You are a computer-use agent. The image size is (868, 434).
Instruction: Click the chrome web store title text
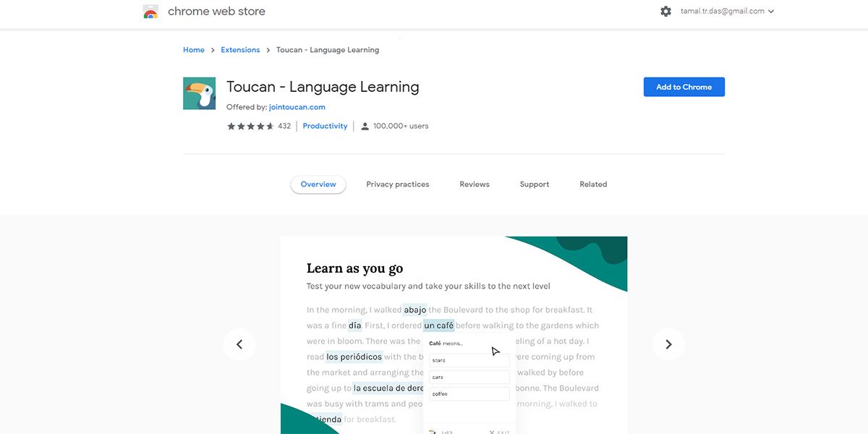[x=216, y=12]
